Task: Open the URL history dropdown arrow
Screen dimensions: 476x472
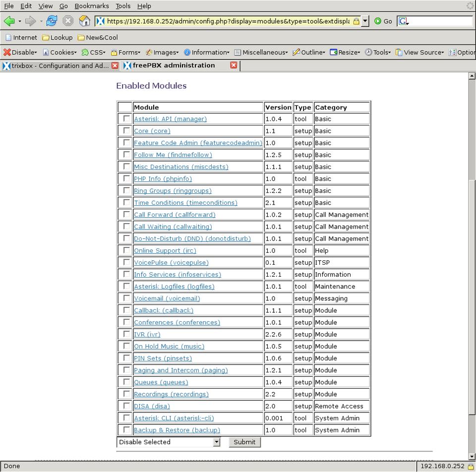Action: pos(365,21)
